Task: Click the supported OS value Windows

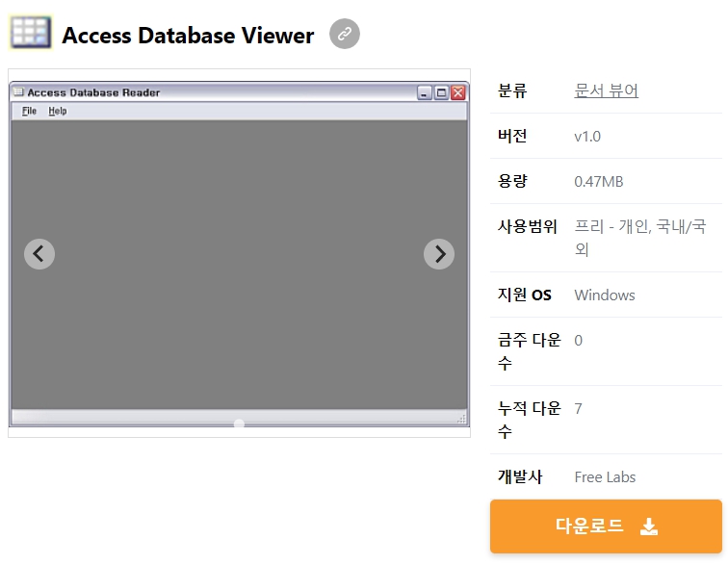Action: pos(605,295)
